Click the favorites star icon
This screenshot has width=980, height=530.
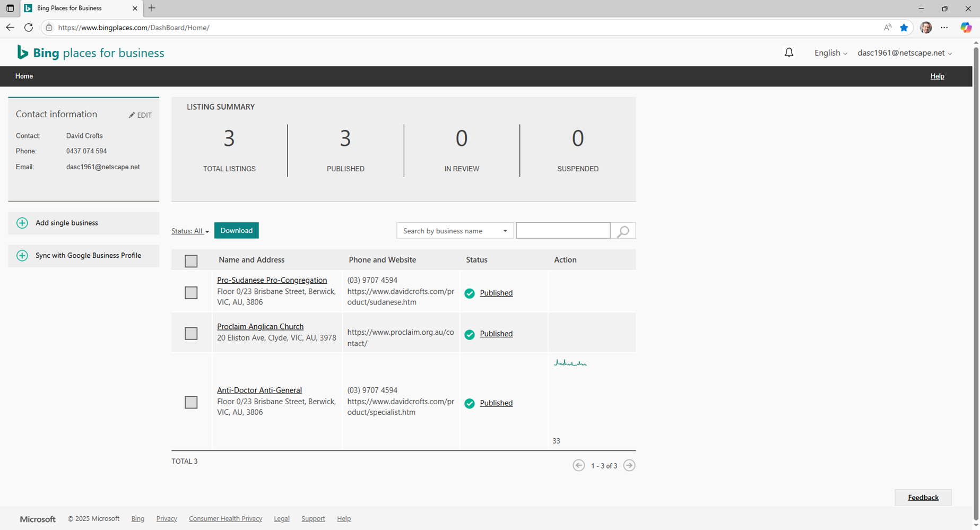pos(904,28)
